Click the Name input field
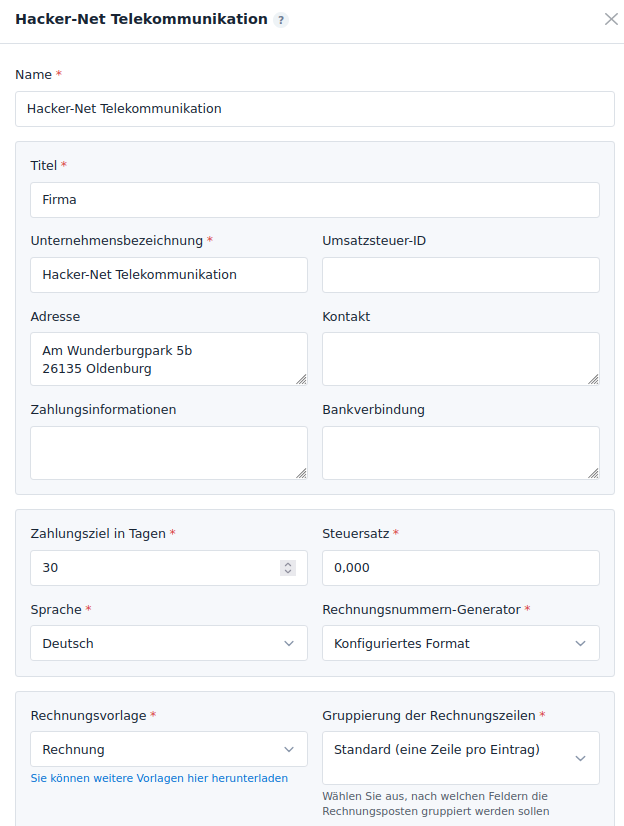The image size is (624, 826). click(314, 109)
